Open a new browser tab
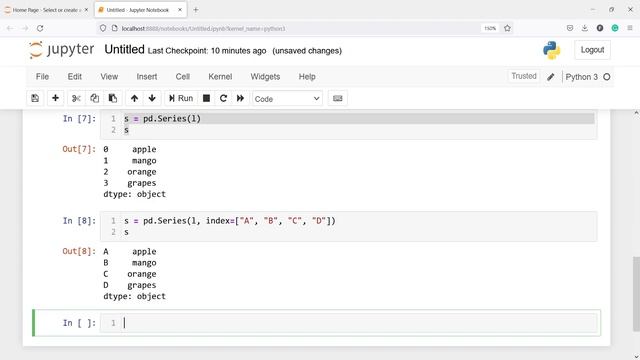Image resolution: width=640 pixels, height=360 pixels. (196, 10)
